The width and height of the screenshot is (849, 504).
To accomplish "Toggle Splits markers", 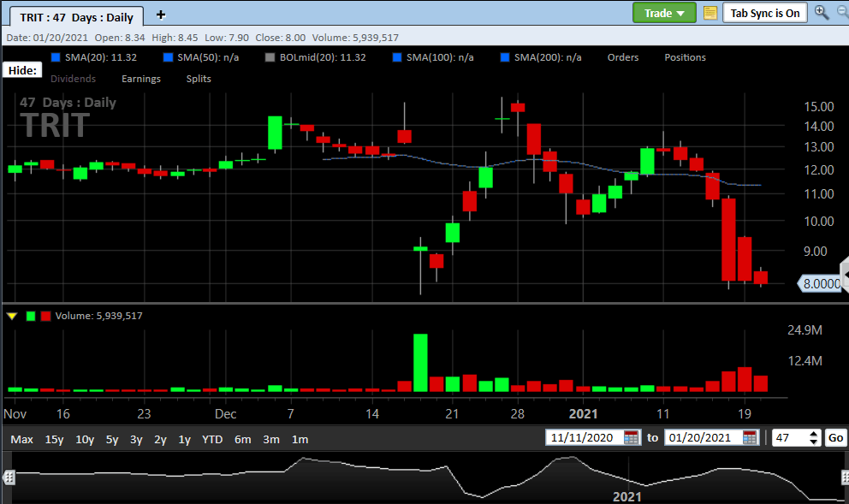I will click(199, 79).
